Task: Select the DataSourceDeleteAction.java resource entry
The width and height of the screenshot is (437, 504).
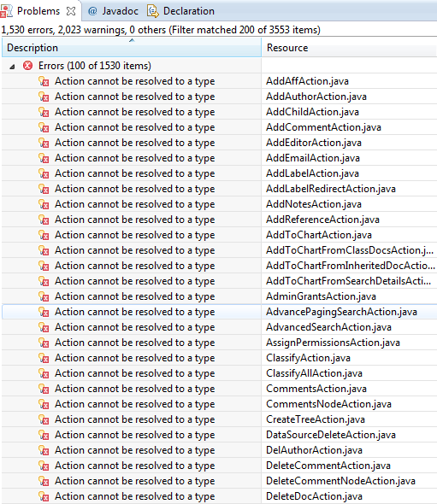Action: coord(330,435)
